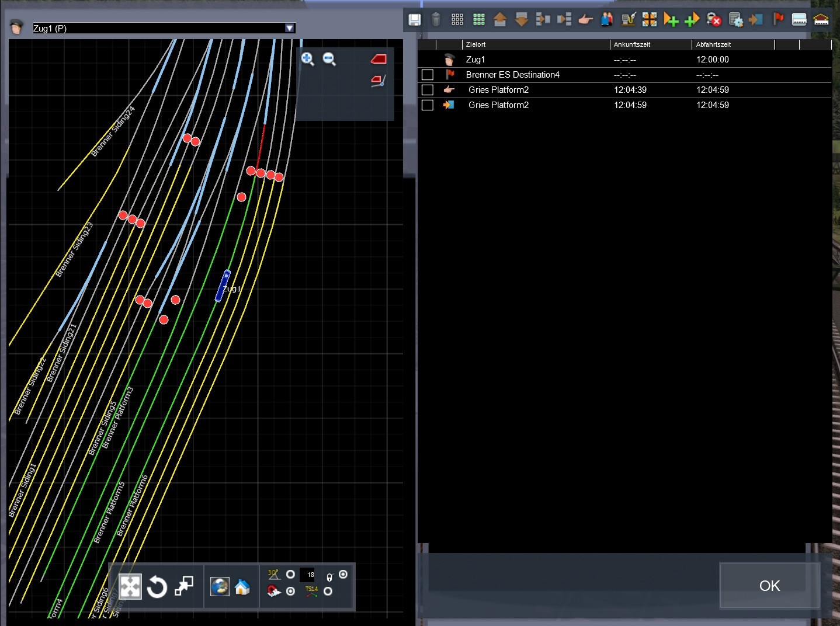Select the radio button beside the magnet icon
840x626 pixels.
coord(290,592)
